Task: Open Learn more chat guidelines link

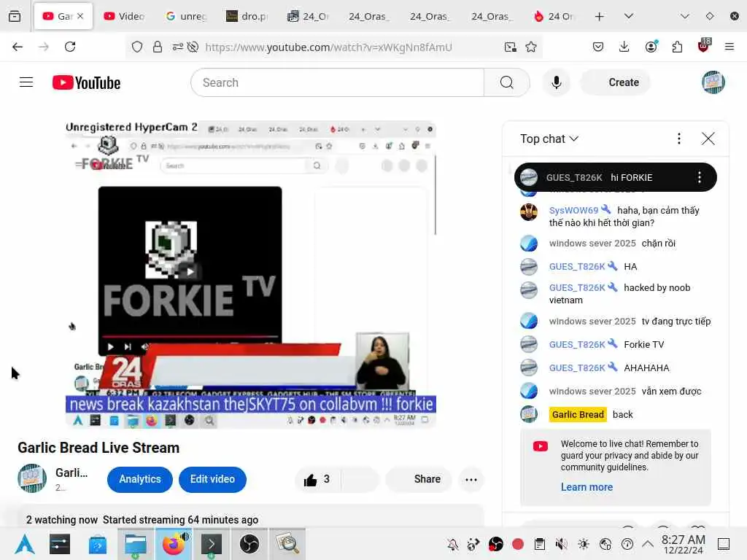Action: click(x=587, y=487)
